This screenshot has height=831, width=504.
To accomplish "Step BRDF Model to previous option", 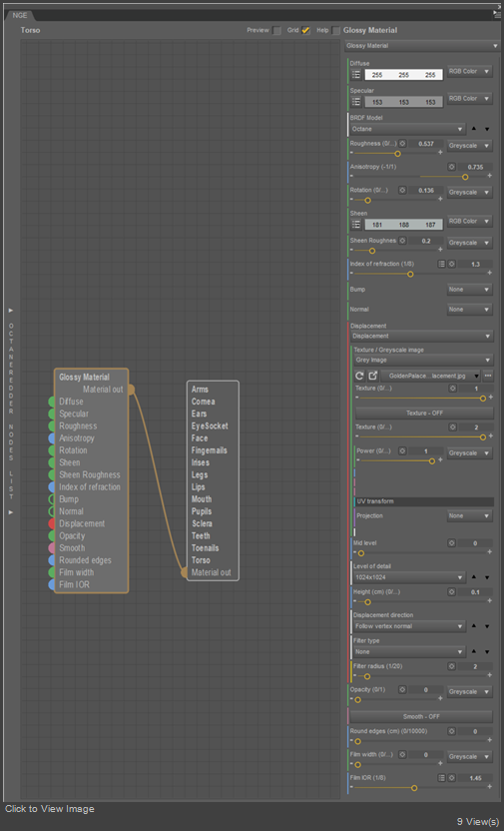I will click(x=474, y=129).
